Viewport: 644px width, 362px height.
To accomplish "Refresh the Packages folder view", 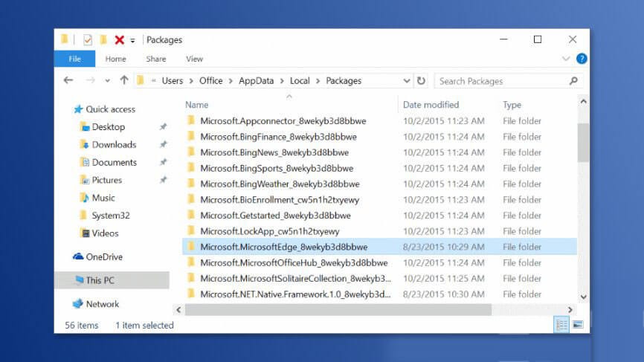I will pos(422,81).
